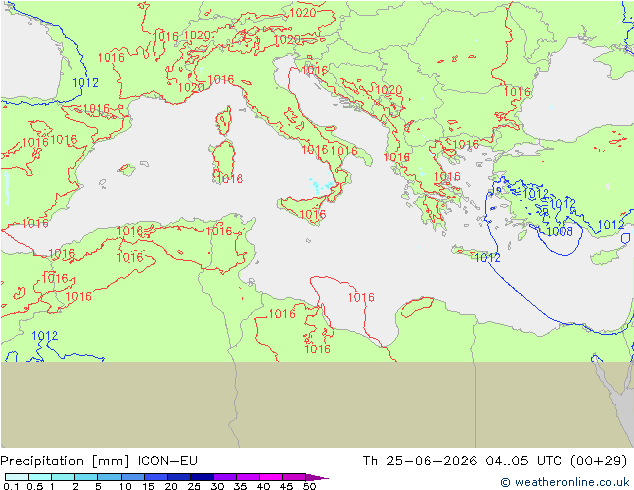The width and height of the screenshot is (634, 490).
Task: Click the '(00+29)' forecast offset text
Action: pos(598,461)
